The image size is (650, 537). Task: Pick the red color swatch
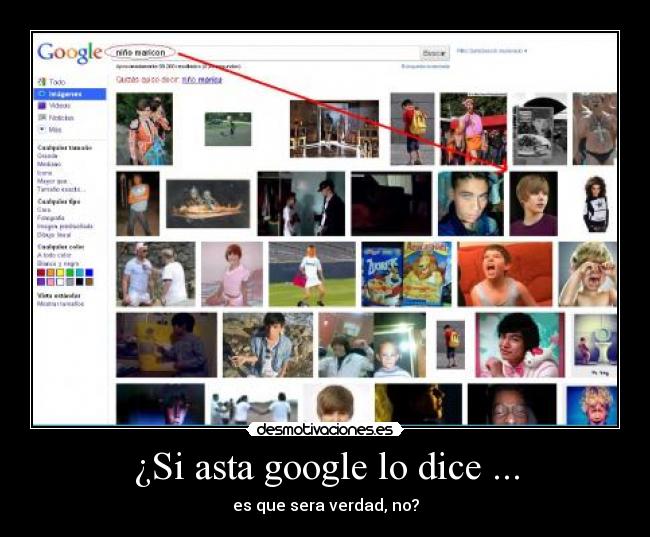tap(41, 273)
